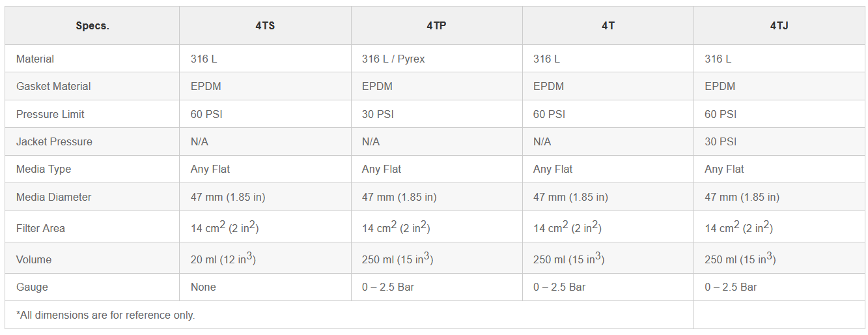Viewport: 868px width, 335px height.
Task: Click the 316 L / Pyrex cell
Action: (x=393, y=59)
